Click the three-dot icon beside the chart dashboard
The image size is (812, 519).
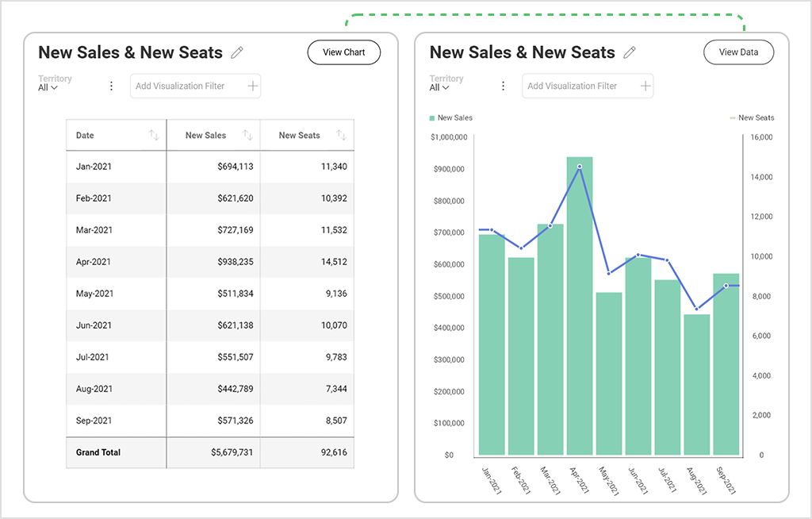coord(504,86)
